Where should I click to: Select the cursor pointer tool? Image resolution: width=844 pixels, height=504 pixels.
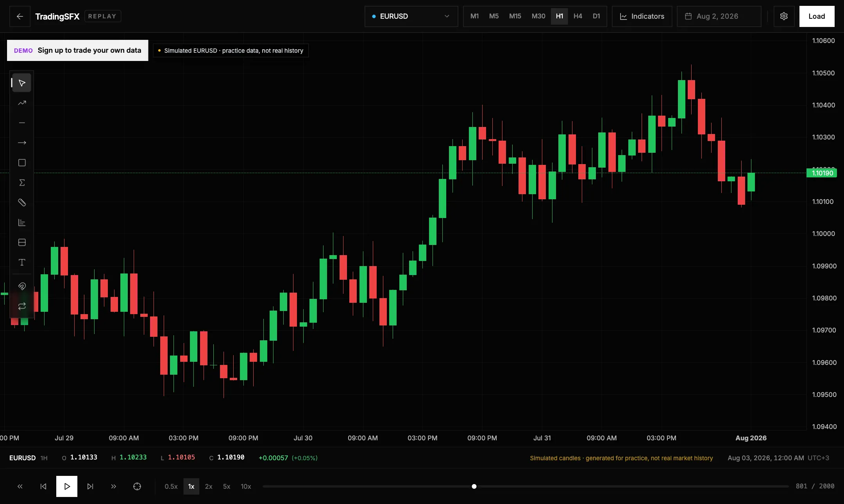(22, 83)
